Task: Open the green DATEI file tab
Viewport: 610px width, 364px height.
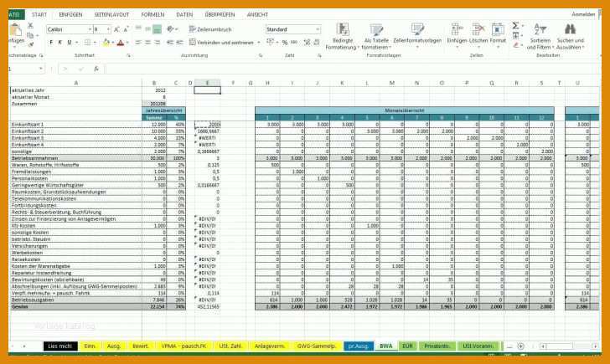Action: (x=16, y=15)
